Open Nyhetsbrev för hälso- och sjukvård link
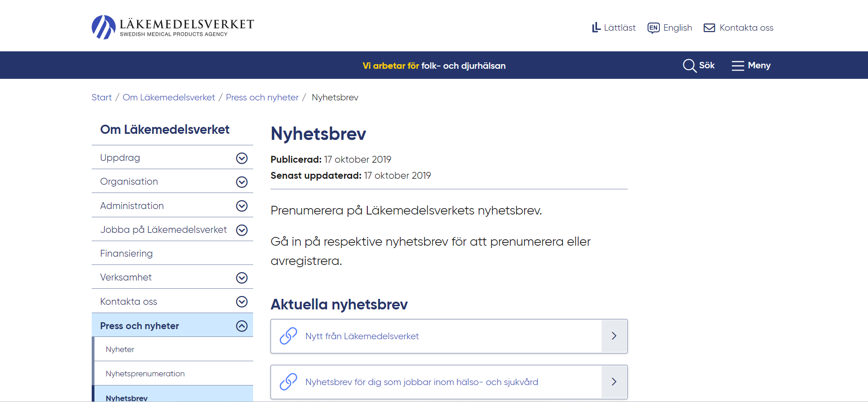This screenshot has width=868, height=402. point(422,382)
